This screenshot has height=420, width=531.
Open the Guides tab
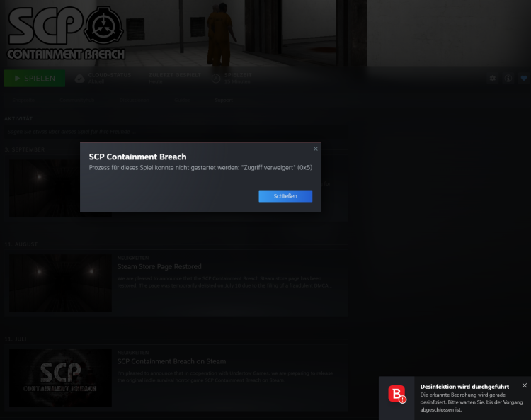tap(182, 101)
